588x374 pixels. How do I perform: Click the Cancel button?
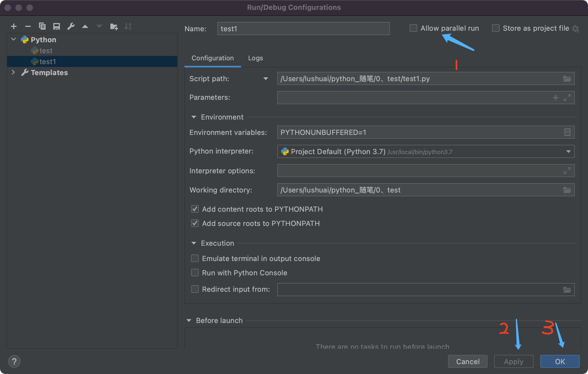click(x=468, y=361)
